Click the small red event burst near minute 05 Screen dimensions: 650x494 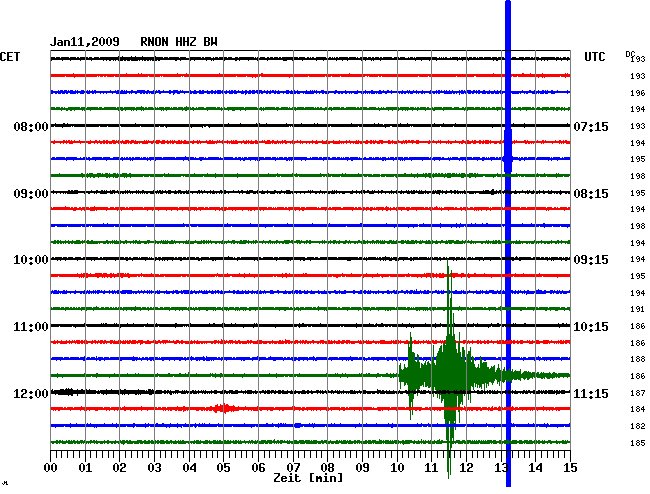224,409
